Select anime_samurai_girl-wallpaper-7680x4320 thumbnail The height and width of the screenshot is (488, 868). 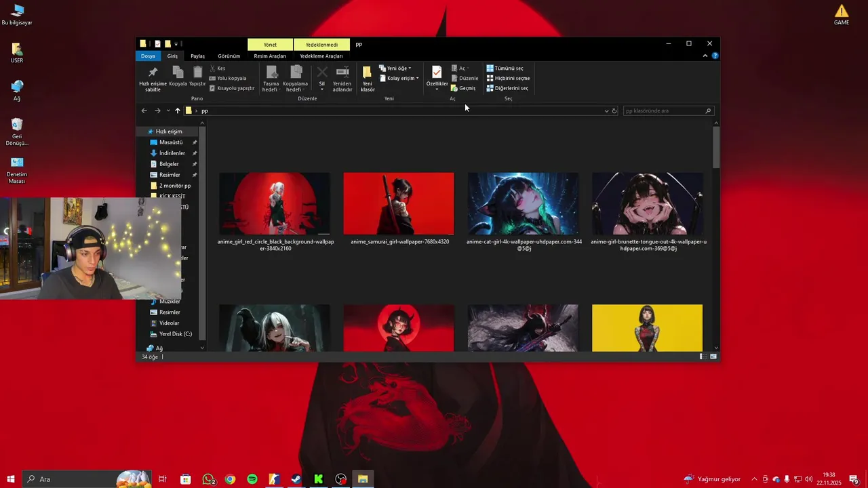[x=399, y=203]
